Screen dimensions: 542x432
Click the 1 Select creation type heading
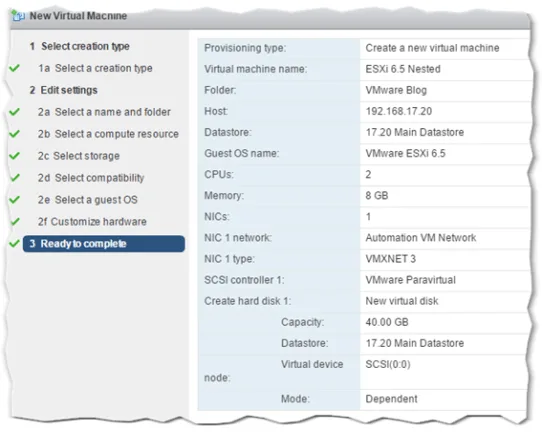coord(80,46)
